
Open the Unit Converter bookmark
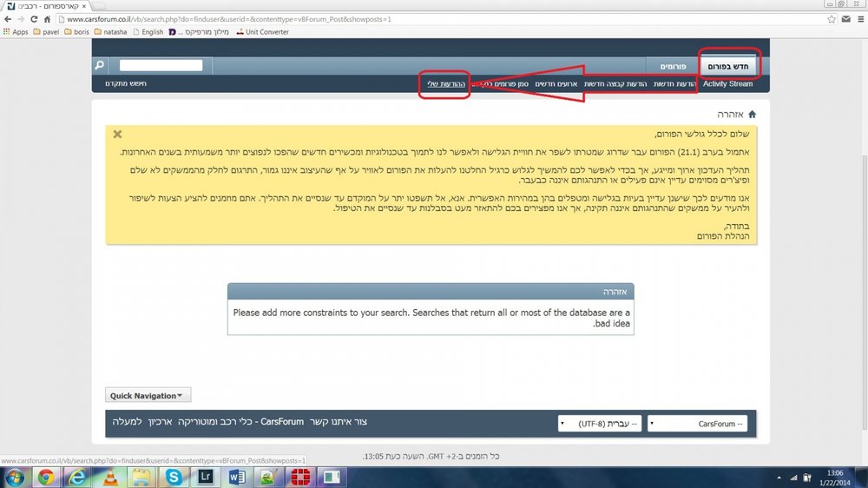click(262, 32)
